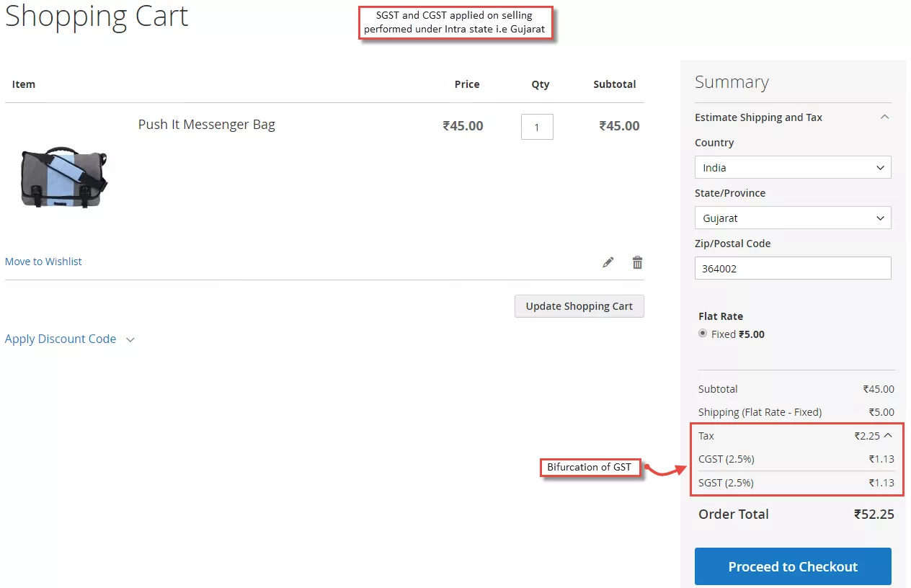Open the messenger bag product image
Image resolution: width=911 pixels, height=588 pixels.
[63, 178]
